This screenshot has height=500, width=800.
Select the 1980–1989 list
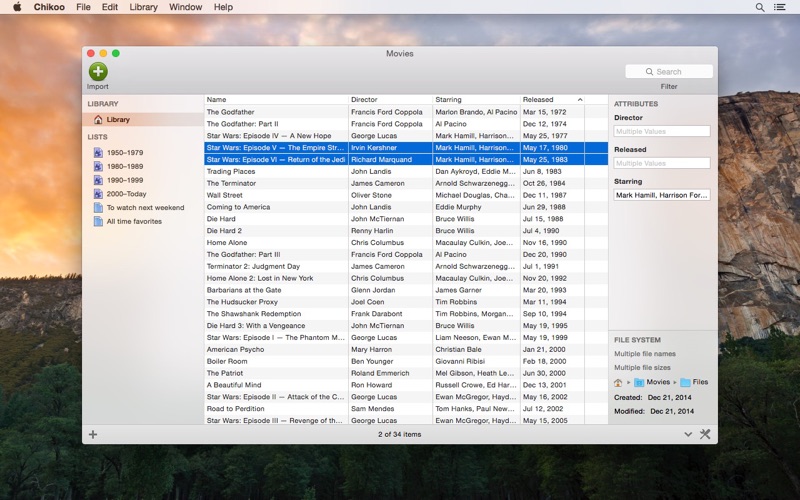(143, 166)
